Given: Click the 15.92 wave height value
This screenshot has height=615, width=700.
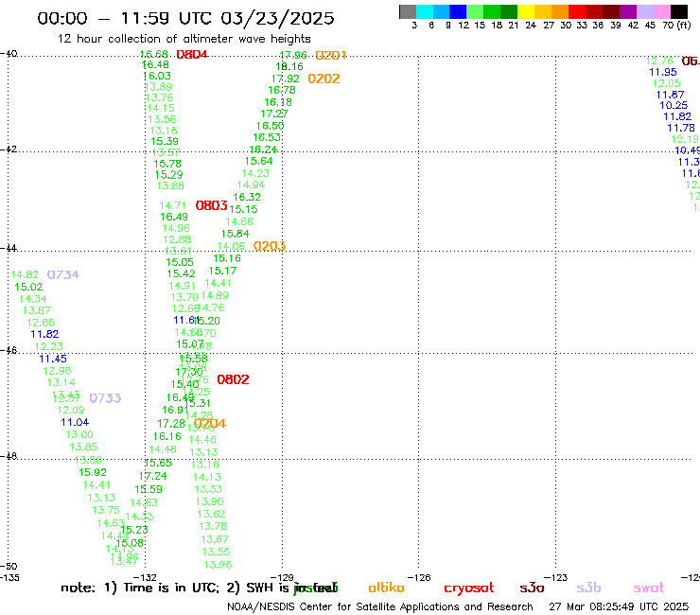Looking at the screenshot, I should click(93, 472).
